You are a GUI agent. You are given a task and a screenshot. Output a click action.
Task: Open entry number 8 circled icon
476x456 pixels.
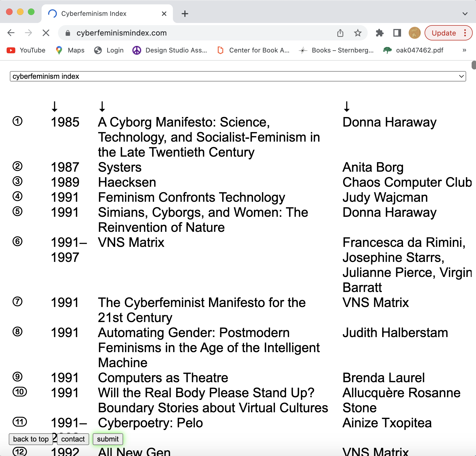tap(18, 332)
